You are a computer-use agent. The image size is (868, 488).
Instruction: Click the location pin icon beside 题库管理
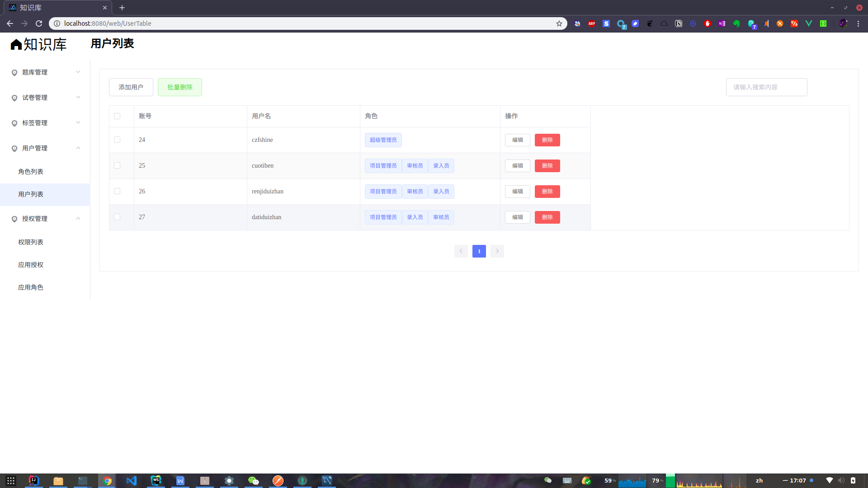(14, 73)
